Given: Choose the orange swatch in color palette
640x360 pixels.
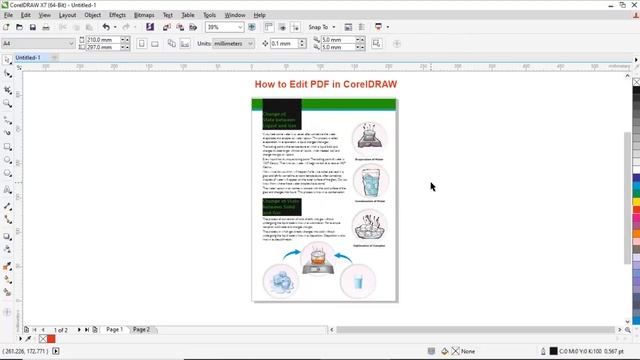Looking at the screenshot, I should (636, 233).
